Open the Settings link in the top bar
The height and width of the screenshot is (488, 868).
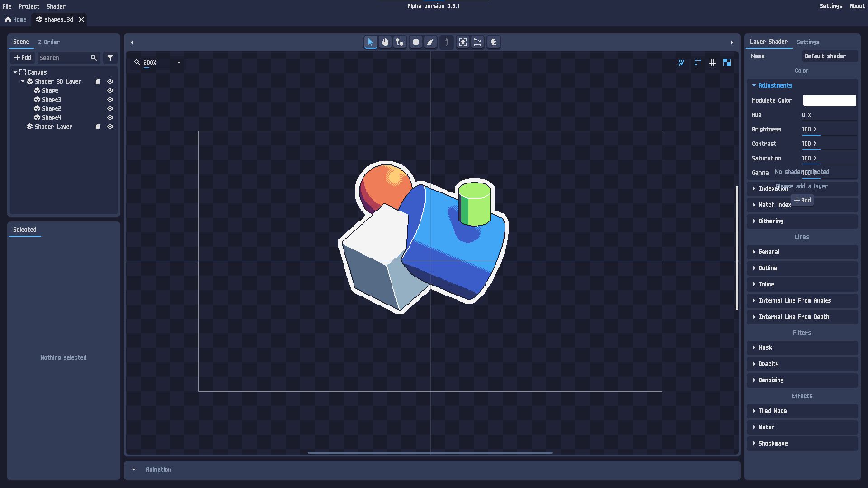(831, 6)
